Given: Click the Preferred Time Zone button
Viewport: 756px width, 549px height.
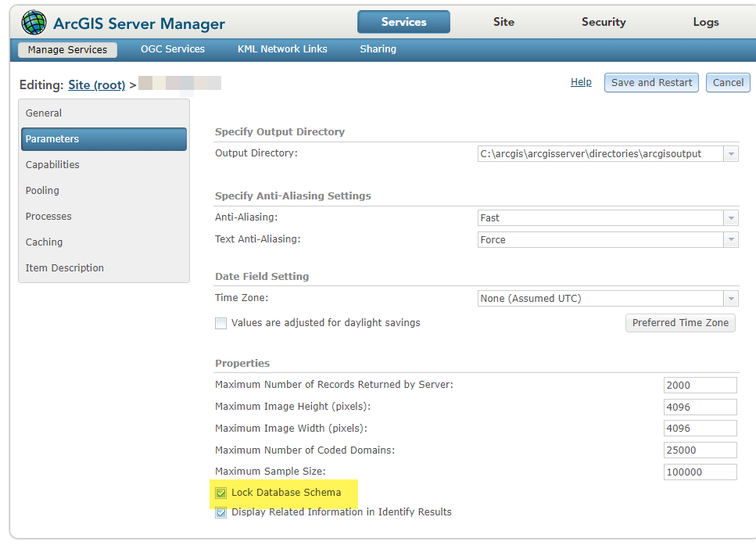Looking at the screenshot, I should click(679, 322).
